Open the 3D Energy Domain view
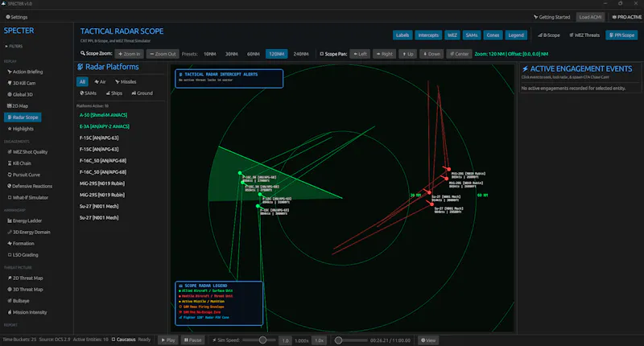This screenshot has width=644, height=346. (29, 233)
